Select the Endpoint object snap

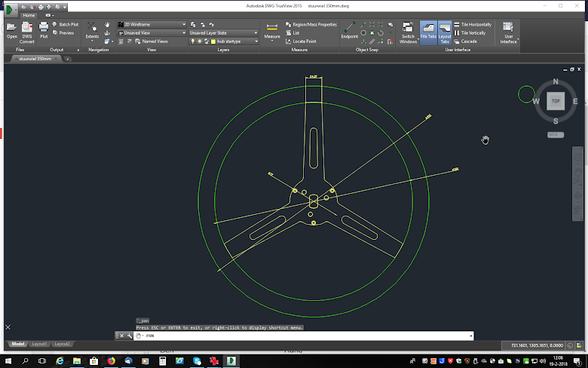[349, 29]
